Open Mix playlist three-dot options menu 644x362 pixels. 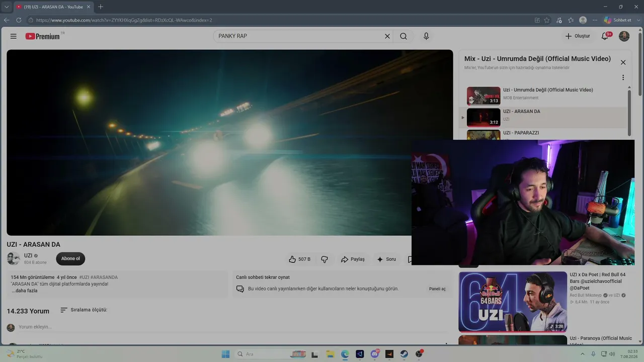[623, 78]
